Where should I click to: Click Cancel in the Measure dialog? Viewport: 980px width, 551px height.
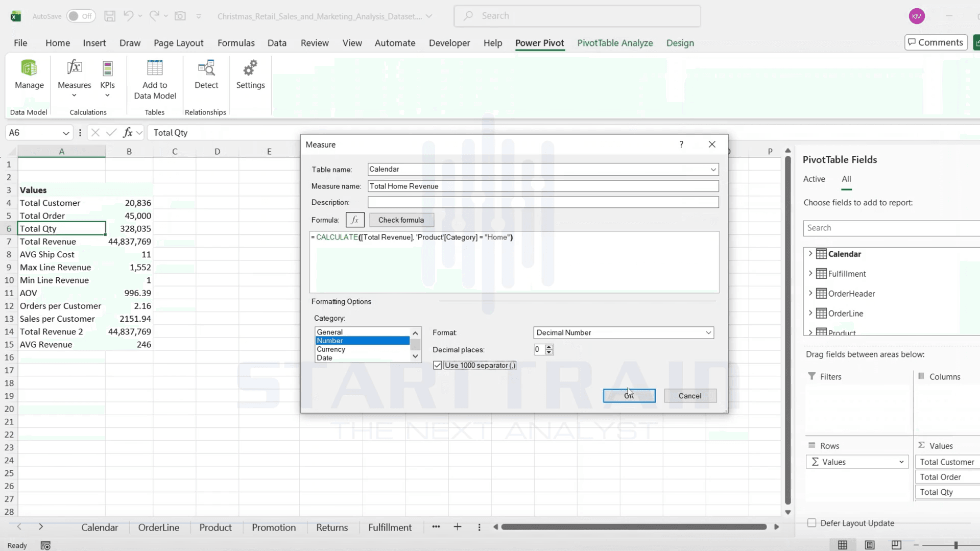690,396
